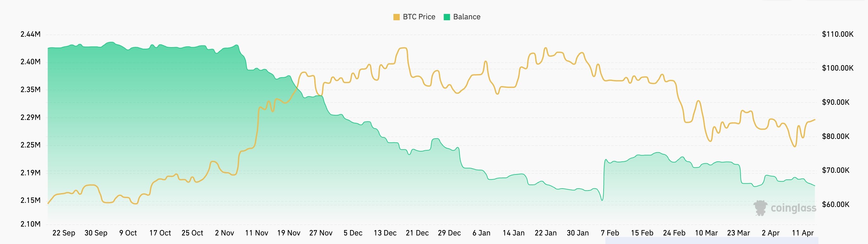This screenshot has height=244, width=868.
Task: Select the 27 Nov date label
Action: pyautogui.click(x=321, y=233)
